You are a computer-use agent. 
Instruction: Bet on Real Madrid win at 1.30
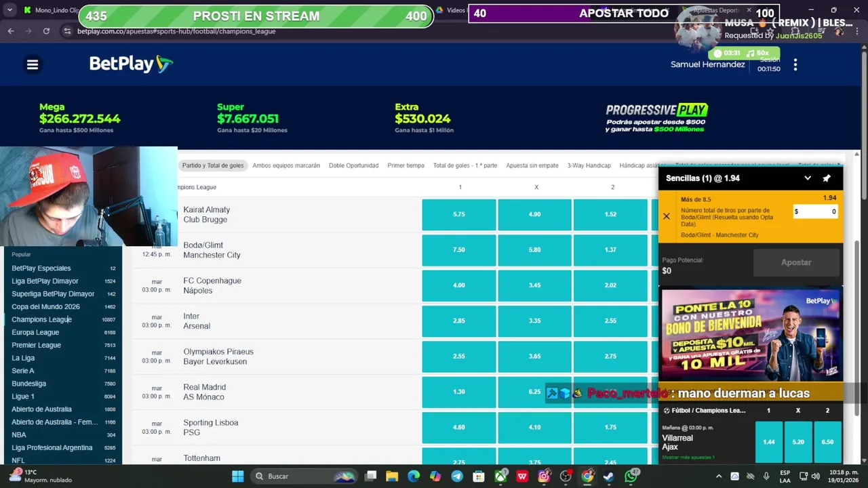tap(459, 392)
